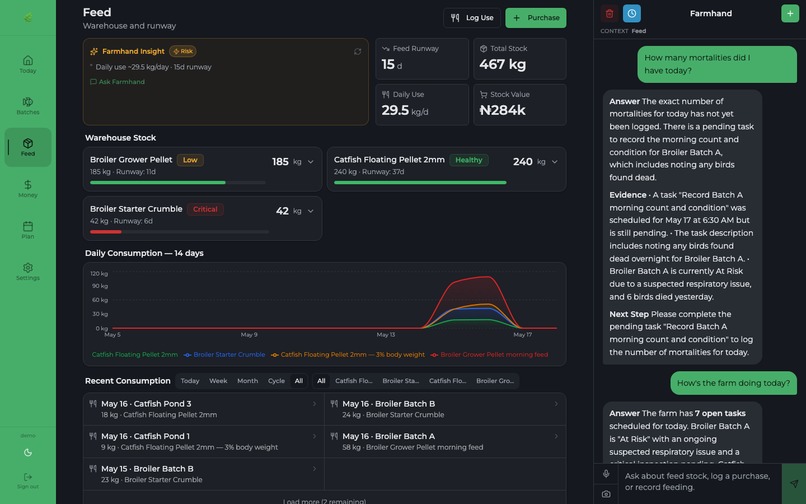Open the May 16 Broiler Batch A entry chevron
806x504 pixels.
[556, 436]
